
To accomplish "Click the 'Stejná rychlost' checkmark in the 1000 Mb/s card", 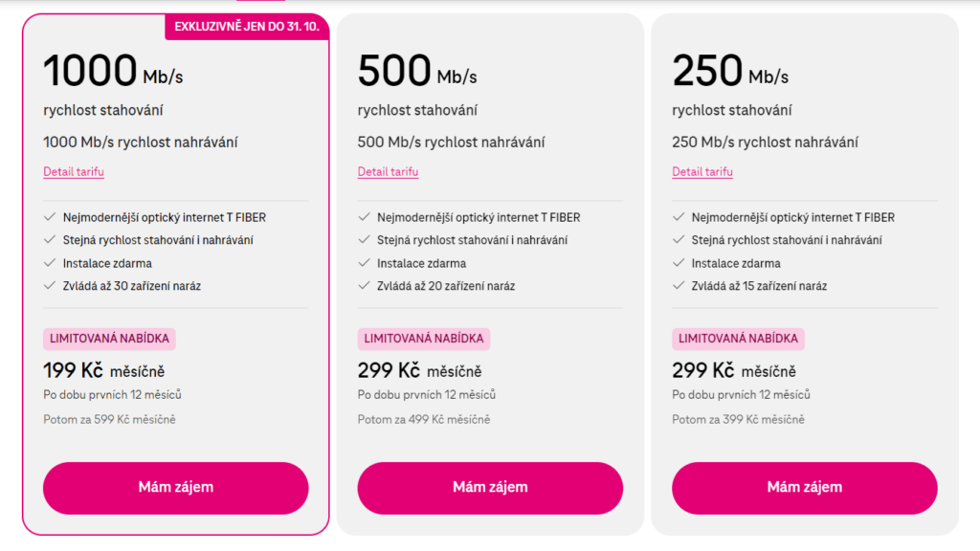I will (x=50, y=240).
